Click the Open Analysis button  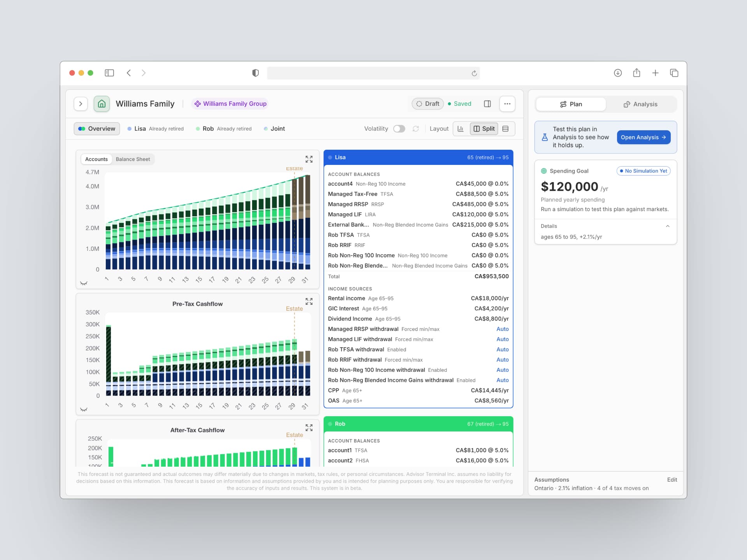click(644, 137)
